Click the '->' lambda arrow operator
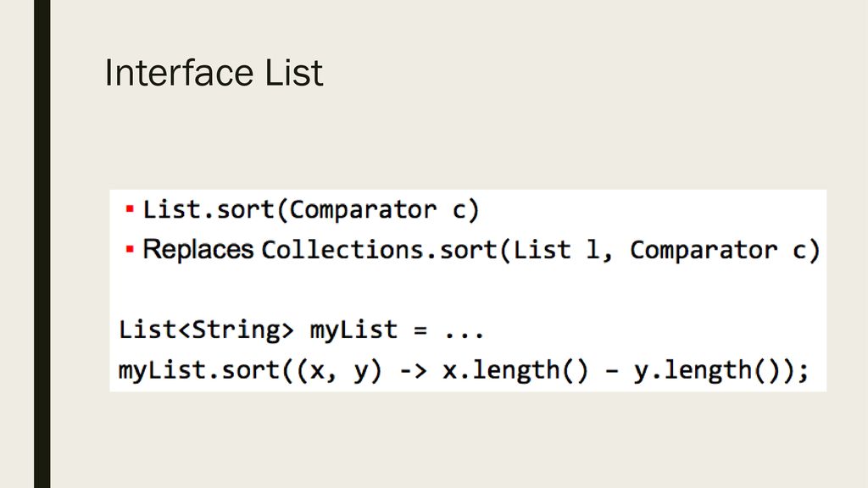 414,369
